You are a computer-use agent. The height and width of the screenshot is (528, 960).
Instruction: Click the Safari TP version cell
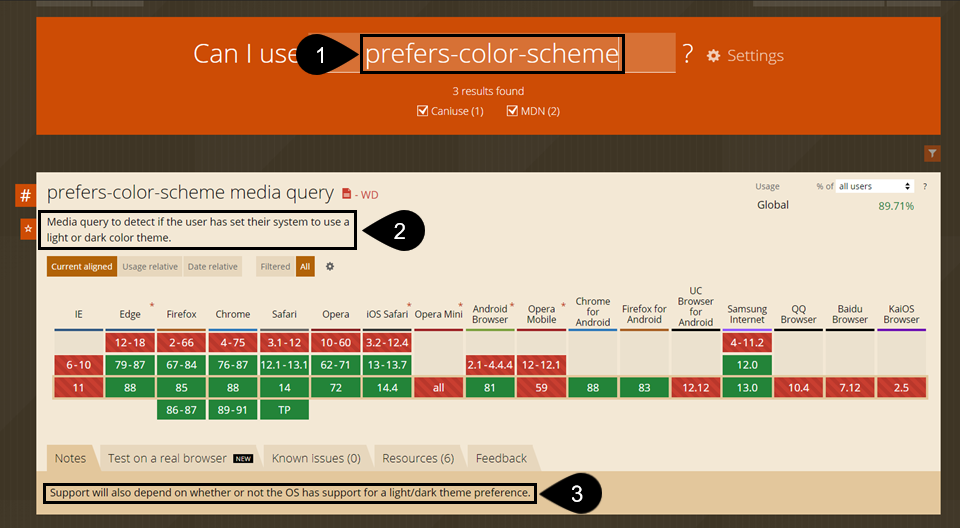click(284, 409)
